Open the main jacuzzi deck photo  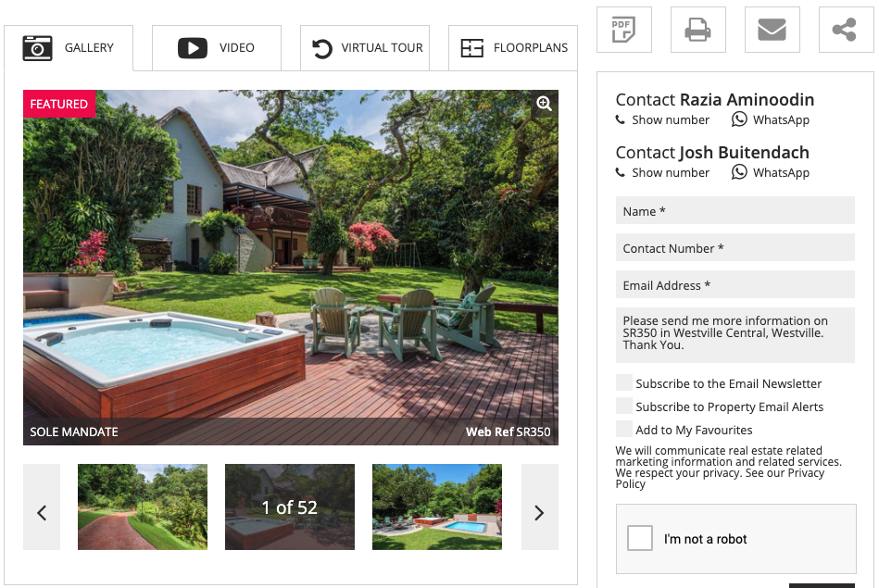[291, 268]
